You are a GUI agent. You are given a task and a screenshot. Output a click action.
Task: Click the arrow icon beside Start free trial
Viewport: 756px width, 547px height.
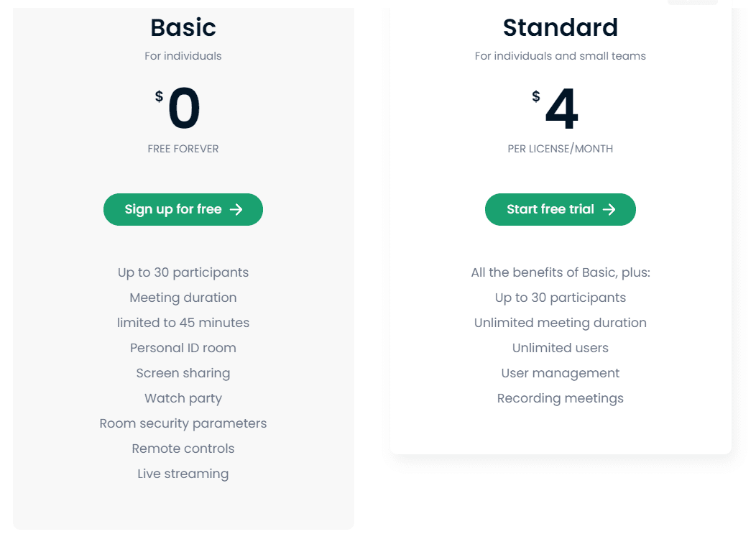609,210
